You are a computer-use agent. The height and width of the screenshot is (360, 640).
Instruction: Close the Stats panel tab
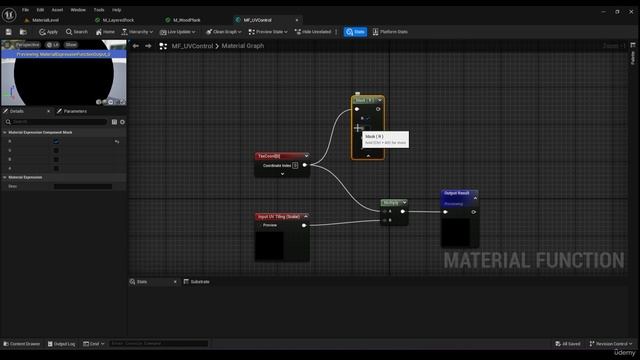tap(175, 282)
